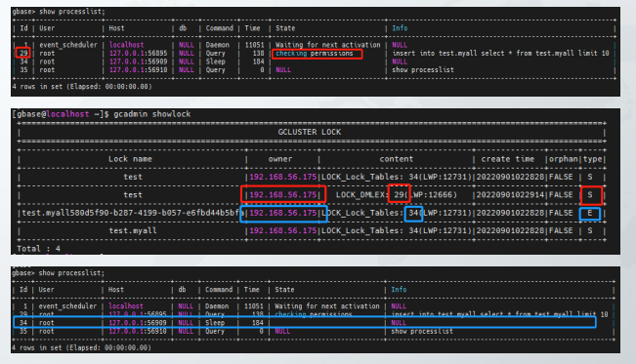Click host '127.0.0.1:56910' in upper processlist
This screenshot has height=364, width=636.
(138, 70)
